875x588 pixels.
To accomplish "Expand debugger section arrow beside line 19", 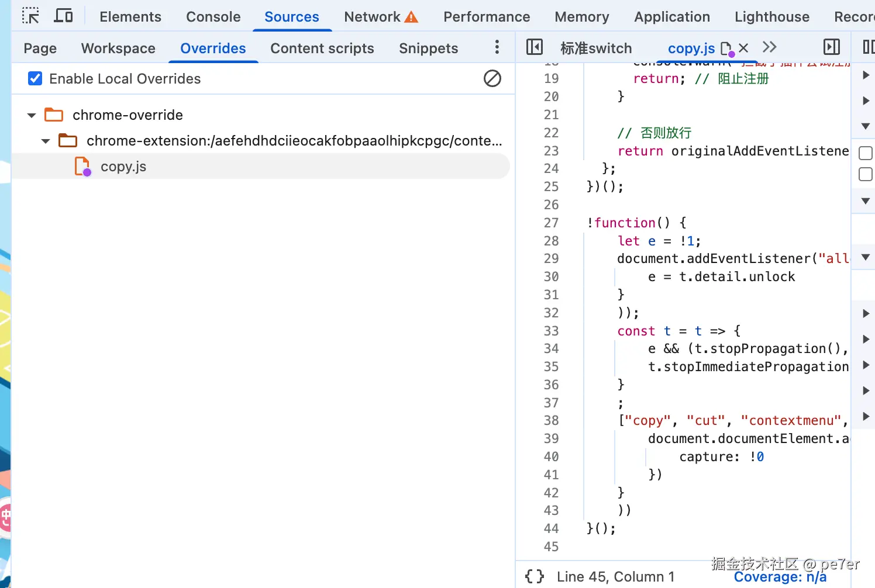I will [866, 75].
